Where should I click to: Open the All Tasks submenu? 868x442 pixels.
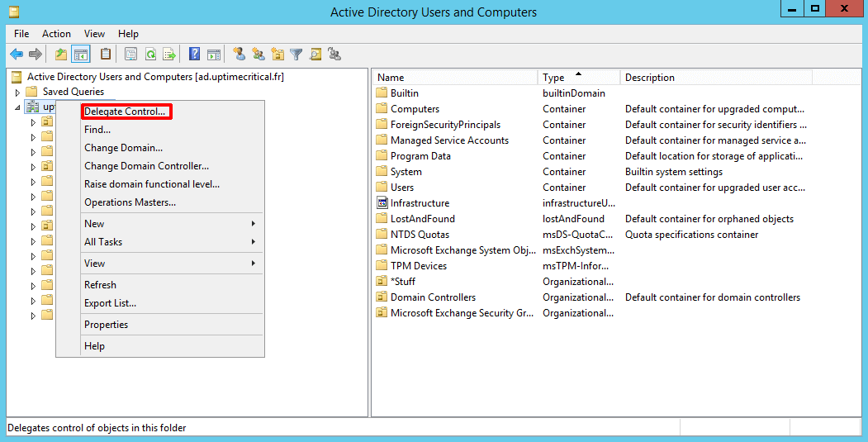point(170,242)
